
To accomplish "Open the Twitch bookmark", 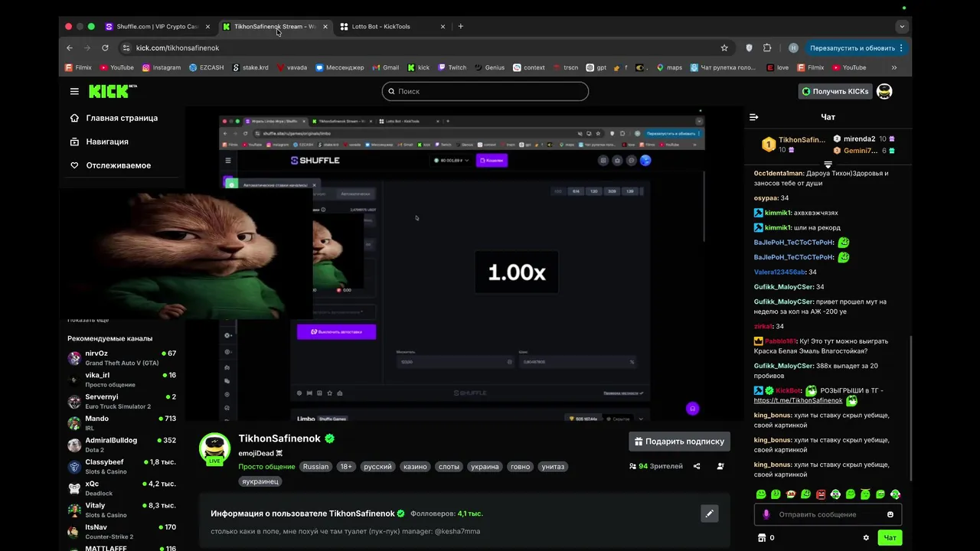I will (x=452, y=67).
